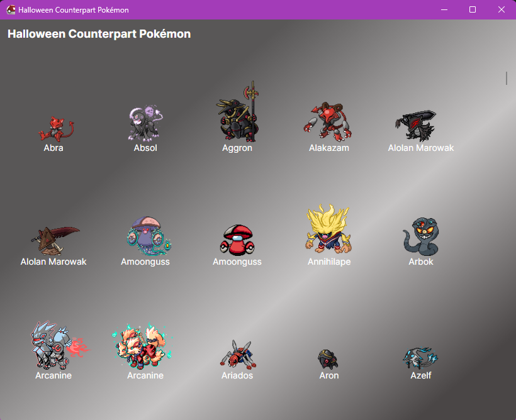516x420 pixels.
Task: Click the "Abra" name label
Action: click(x=53, y=148)
